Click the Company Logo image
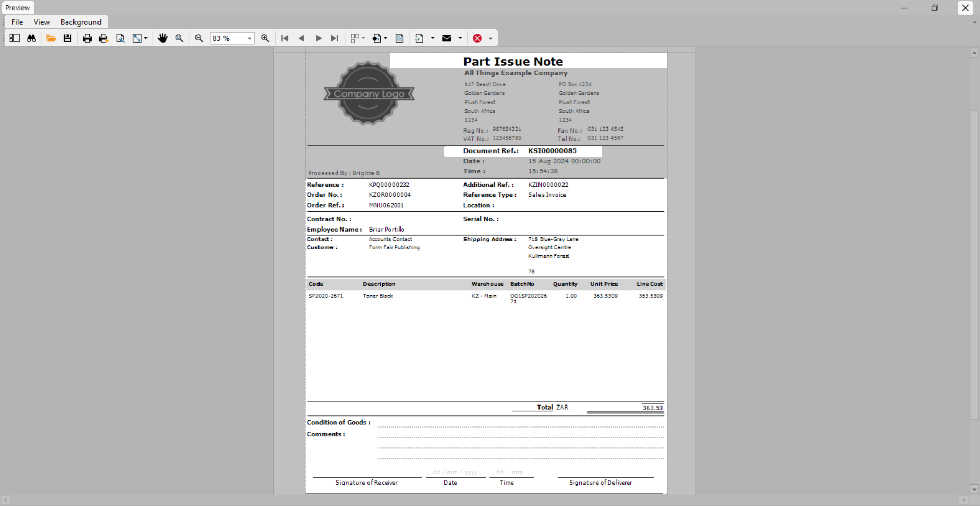The image size is (980, 506). [x=369, y=93]
